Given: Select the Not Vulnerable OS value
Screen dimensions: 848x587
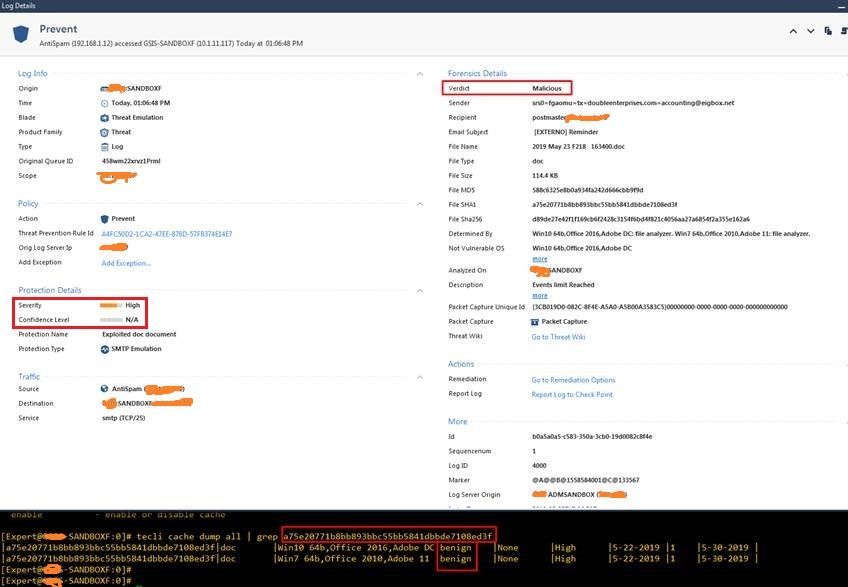Looking at the screenshot, I should 582,248.
